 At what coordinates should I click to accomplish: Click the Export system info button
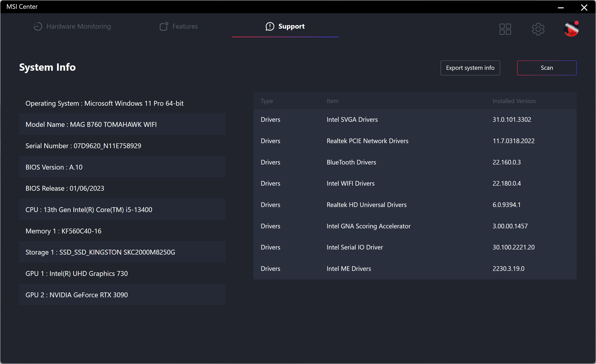470,68
